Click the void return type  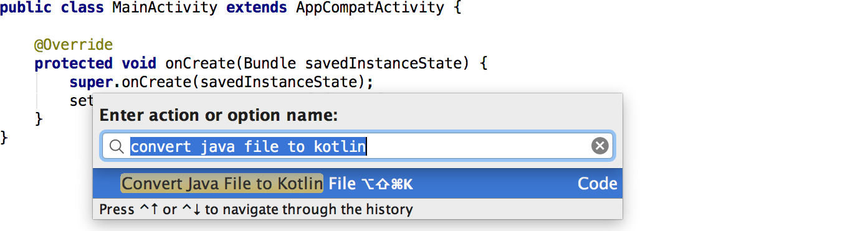139,64
